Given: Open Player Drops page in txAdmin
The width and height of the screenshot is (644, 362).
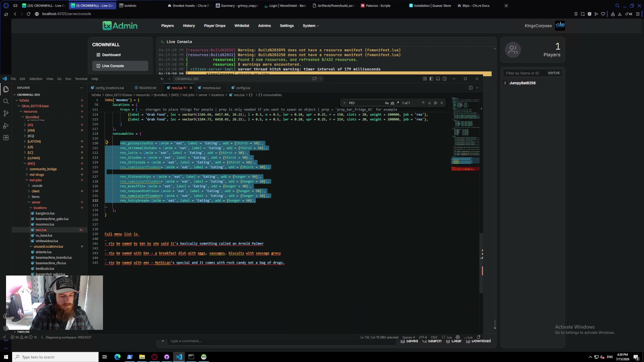Looking at the screenshot, I should [215, 26].
